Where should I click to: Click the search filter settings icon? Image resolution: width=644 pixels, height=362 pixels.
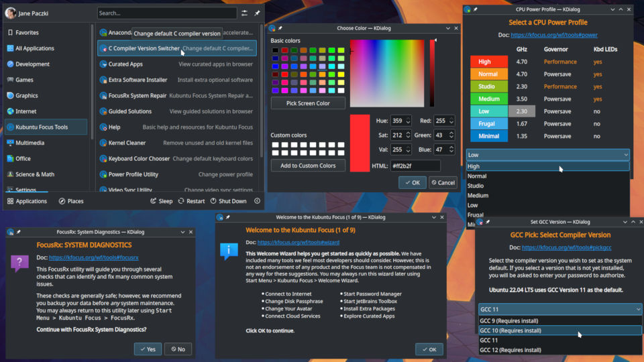pyautogui.click(x=244, y=13)
